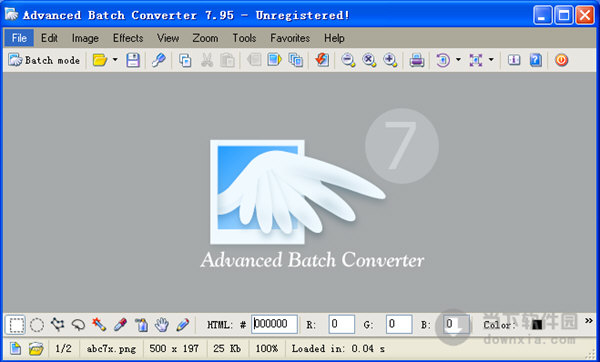Expand the Rotate dropdown arrow
Image resolution: width=600 pixels, height=362 pixels.
click(x=458, y=60)
